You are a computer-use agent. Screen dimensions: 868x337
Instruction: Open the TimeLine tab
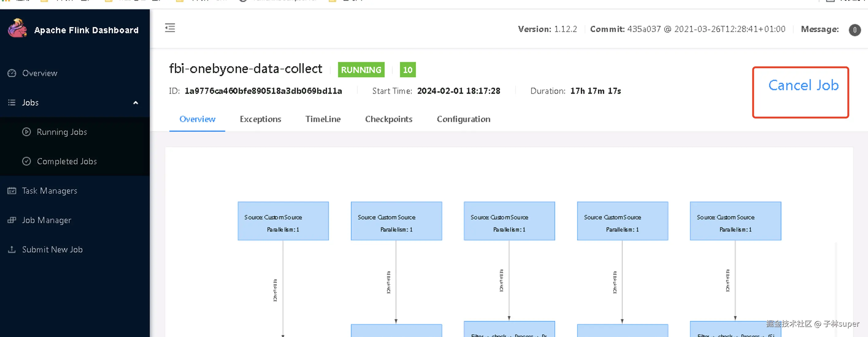323,119
